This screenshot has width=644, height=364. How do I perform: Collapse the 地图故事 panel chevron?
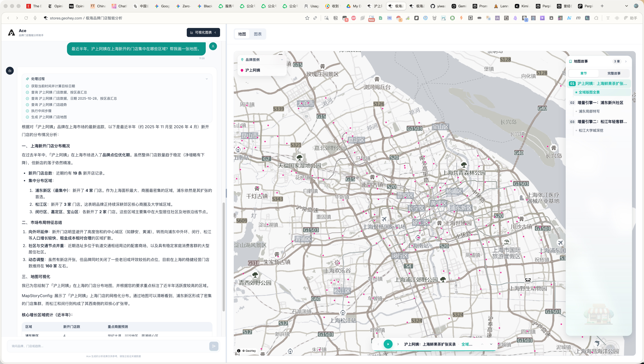626,61
